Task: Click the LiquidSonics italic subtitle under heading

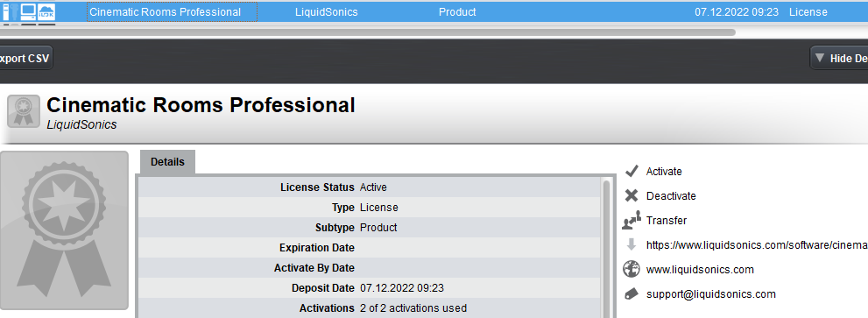Action: pos(82,124)
